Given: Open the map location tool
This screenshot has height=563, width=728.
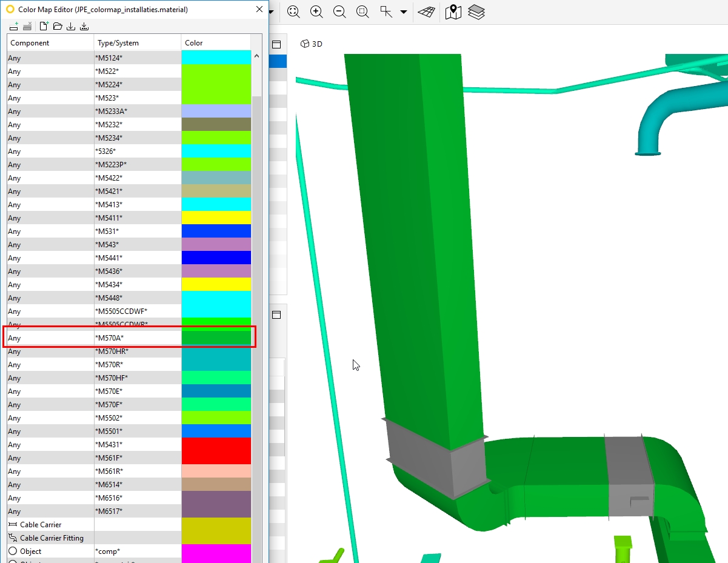Looking at the screenshot, I should coord(453,12).
